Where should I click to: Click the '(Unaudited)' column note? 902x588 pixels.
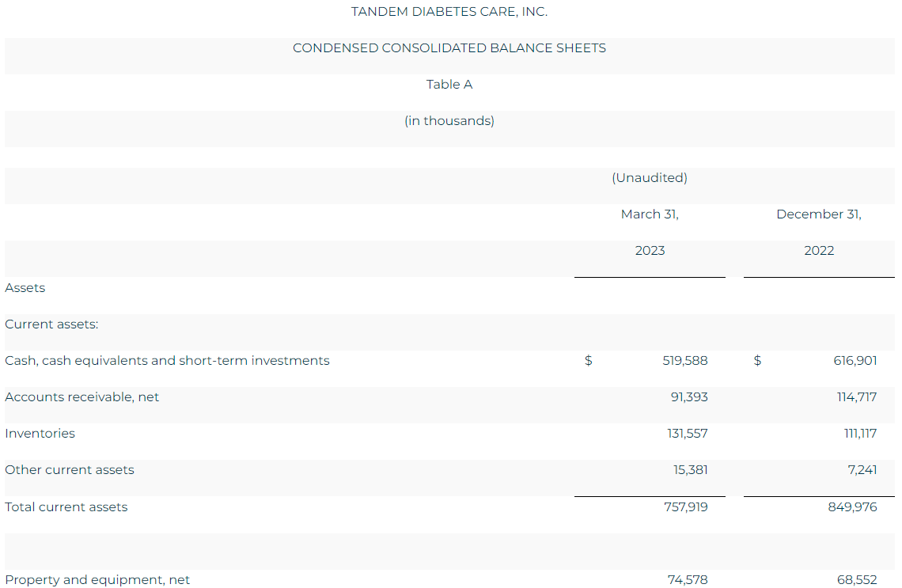pyautogui.click(x=650, y=178)
